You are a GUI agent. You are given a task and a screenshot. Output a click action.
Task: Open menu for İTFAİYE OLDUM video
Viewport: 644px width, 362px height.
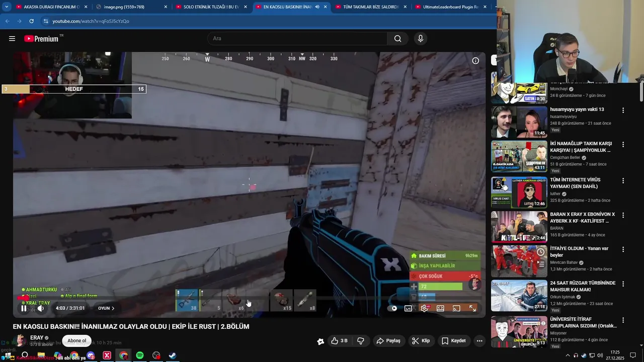623,249
